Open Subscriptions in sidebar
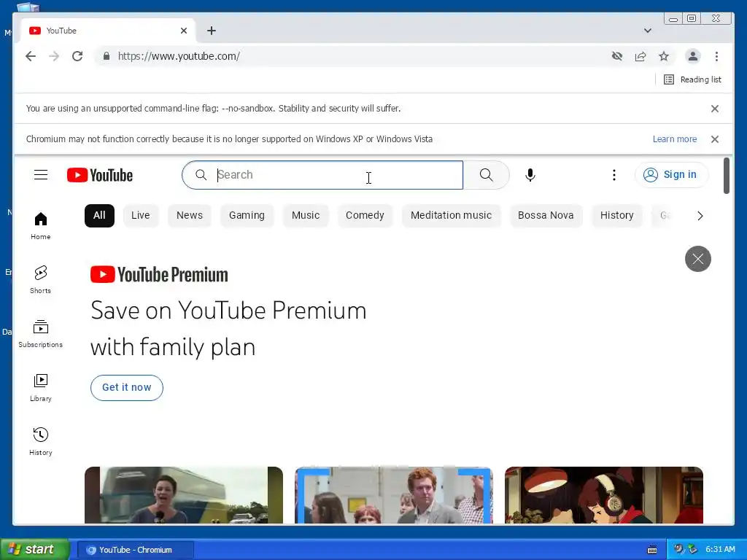Image resolution: width=747 pixels, height=560 pixels. pos(41,334)
